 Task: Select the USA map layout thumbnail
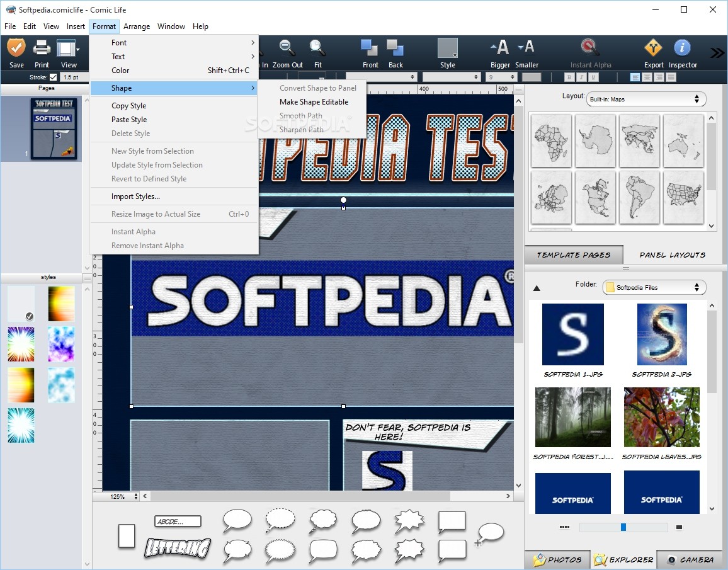pyautogui.click(x=683, y=197)
